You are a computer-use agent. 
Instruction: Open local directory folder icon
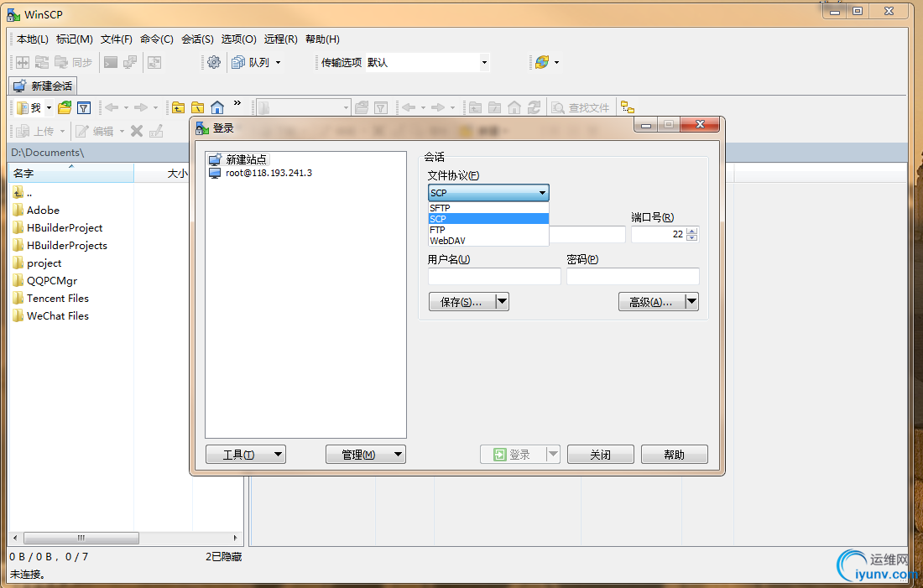[x=65, y=107]
